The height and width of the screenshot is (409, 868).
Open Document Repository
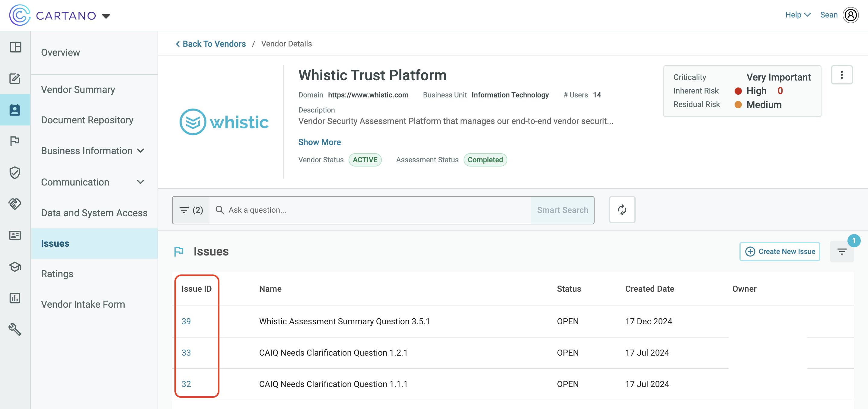pyautogui.click(x=87, y=120)
